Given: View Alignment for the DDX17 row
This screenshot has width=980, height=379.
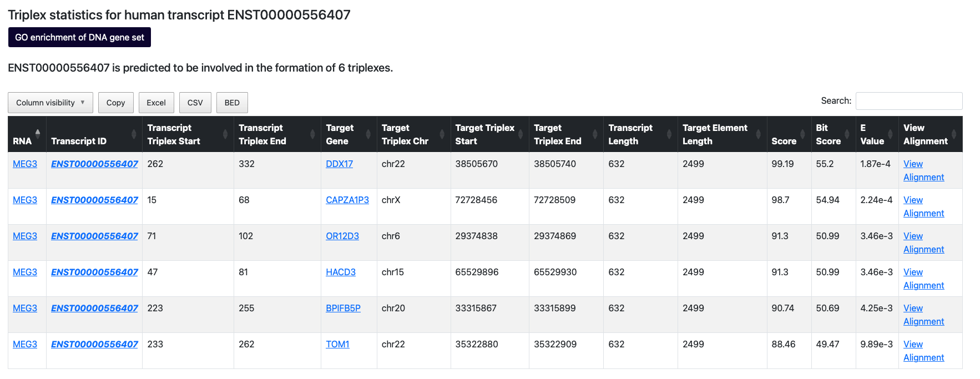Looking at the screenshot, I should tap(923, 170).
